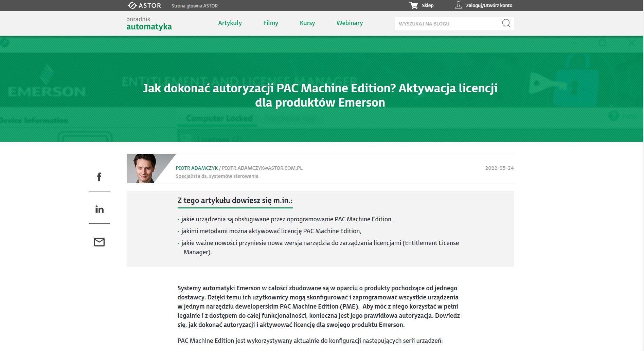Click the article date 2022-05-24
The width and height of the screenshot is (644, 351).
coord(499,168)
